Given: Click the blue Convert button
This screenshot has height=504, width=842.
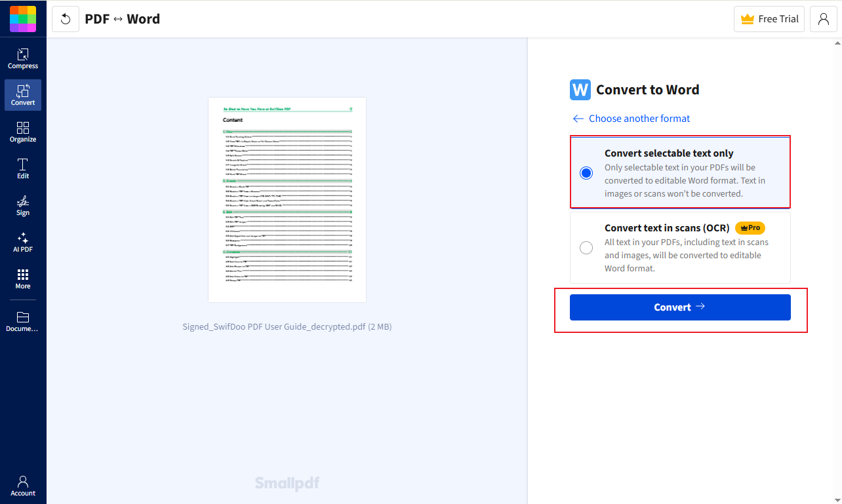Looking at the screenshot, I should (680, 307).
